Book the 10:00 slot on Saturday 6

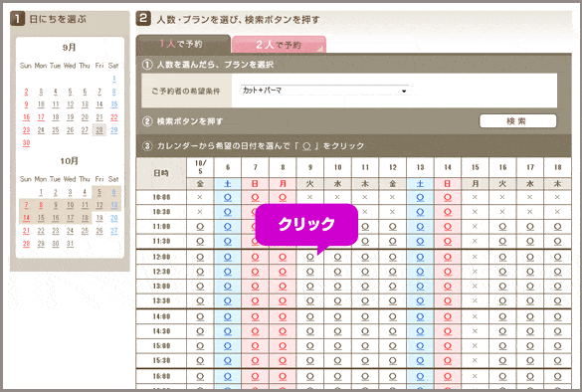click(x=228, y=197)
